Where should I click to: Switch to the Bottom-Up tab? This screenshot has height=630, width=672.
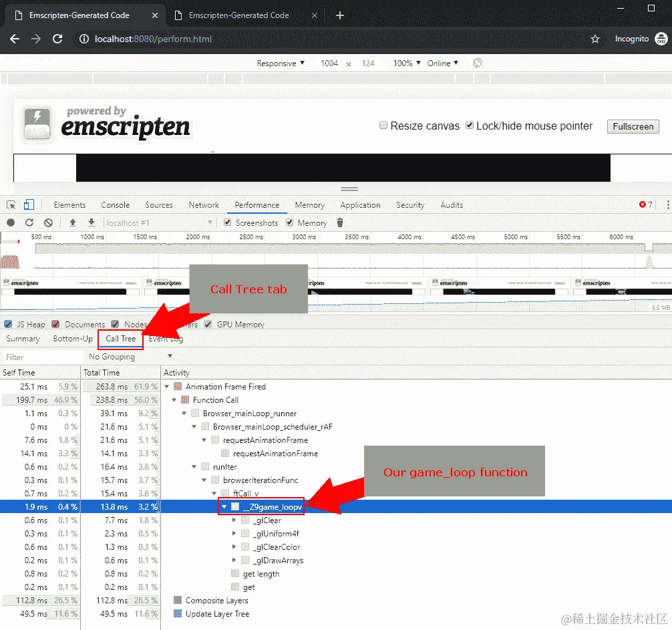[73, 339]
